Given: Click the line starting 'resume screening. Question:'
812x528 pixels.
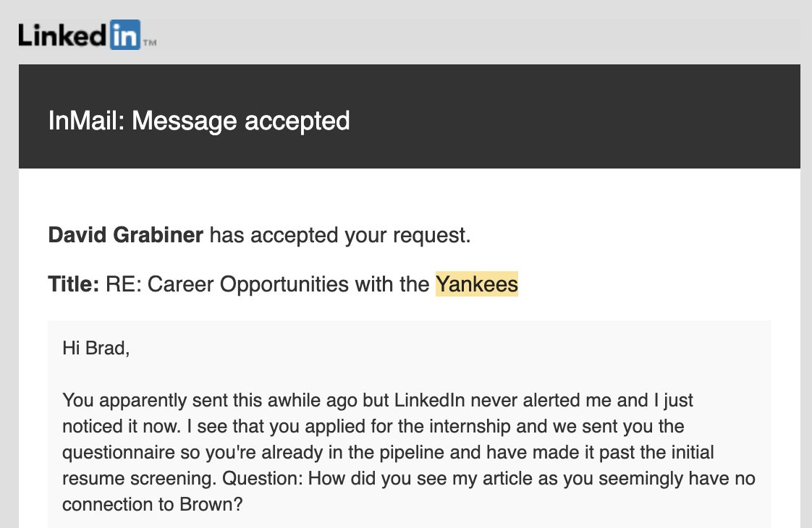Looking at the screenshot, I should coord(409,478).
